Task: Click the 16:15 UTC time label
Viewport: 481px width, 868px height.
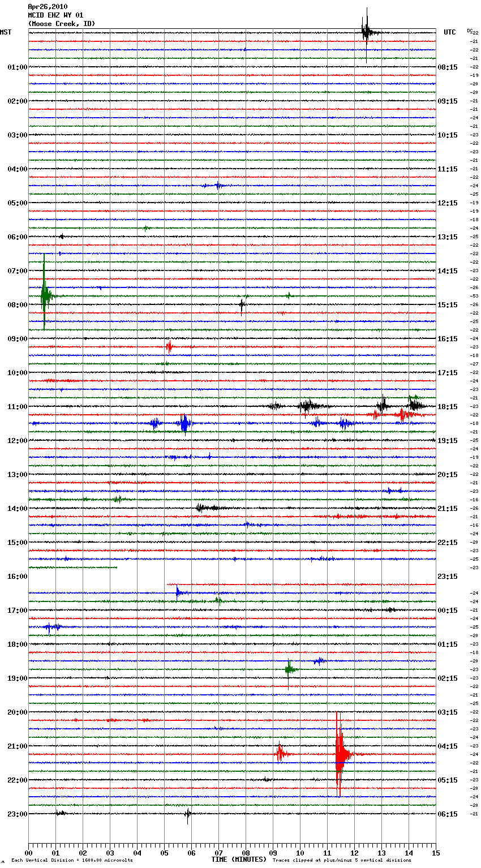Action: pos(448,339)
